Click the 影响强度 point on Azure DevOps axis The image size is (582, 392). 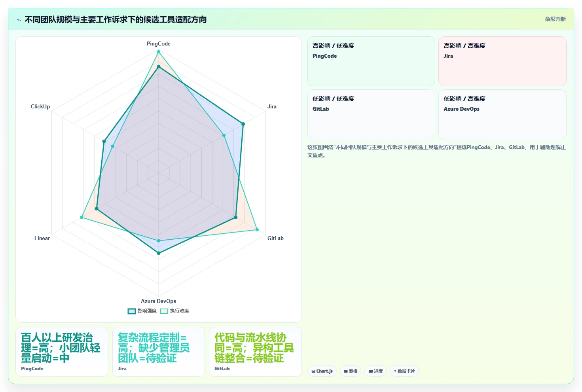click(159, 253)
